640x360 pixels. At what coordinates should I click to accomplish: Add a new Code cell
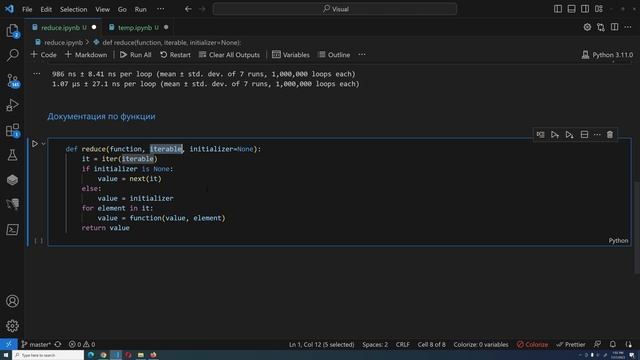click(x=43, y=55)
